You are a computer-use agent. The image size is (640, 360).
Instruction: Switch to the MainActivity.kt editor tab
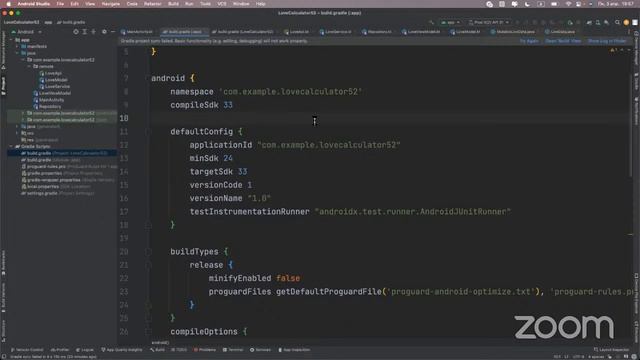click(137, 31)
